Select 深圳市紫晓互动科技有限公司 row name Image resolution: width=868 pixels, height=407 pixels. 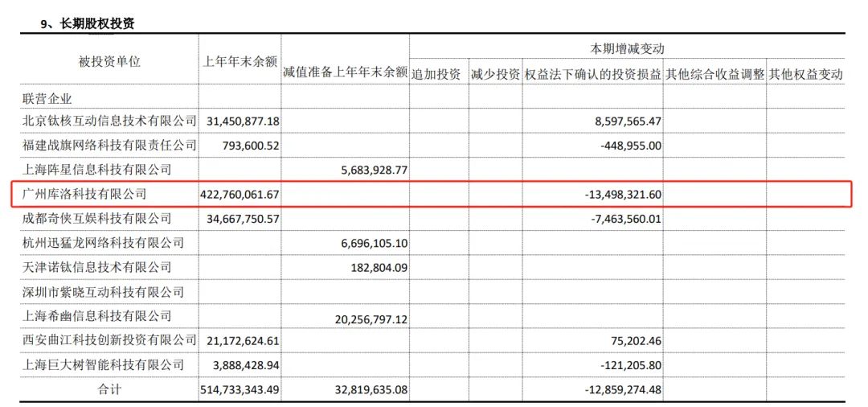(103, 291)
